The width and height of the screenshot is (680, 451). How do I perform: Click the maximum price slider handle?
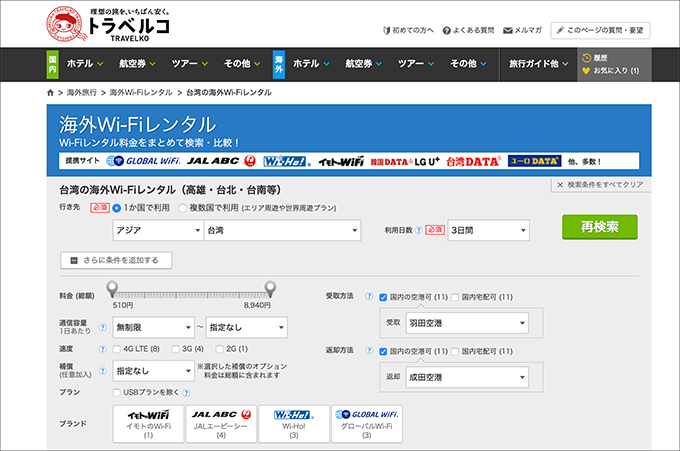coord(269,290)
